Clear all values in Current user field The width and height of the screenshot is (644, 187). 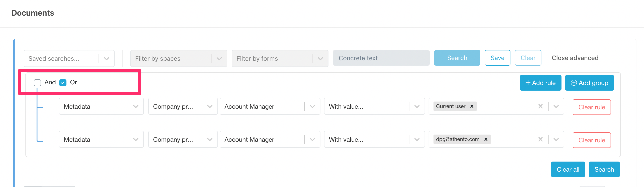(x=540, y=106)
